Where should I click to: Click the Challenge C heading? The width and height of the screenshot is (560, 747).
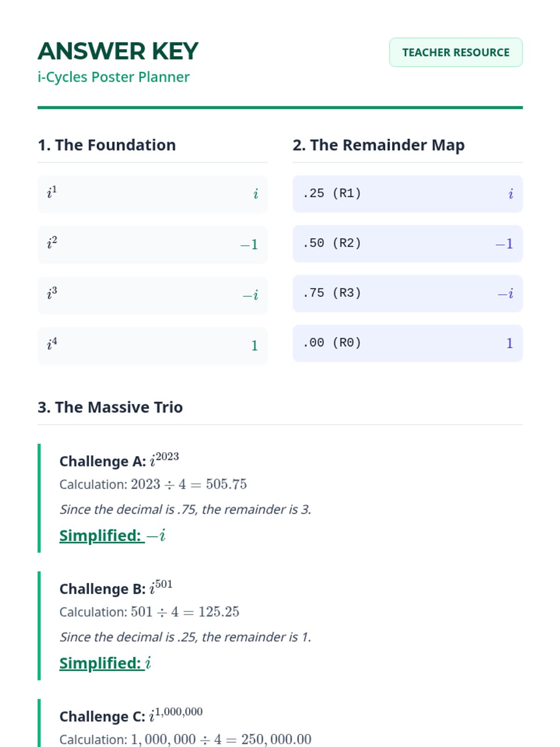click(x=131, y=716)
